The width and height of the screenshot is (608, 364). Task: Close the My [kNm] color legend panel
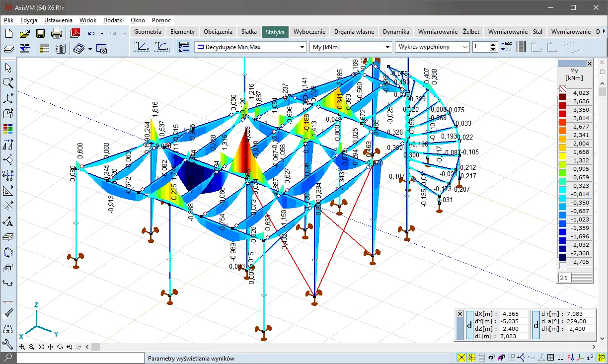coord(589,64)
